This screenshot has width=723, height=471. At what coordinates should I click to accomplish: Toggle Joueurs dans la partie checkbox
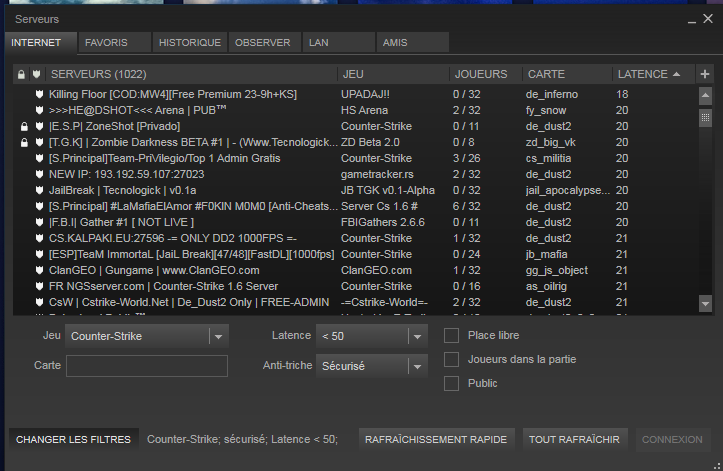click(451, 359)
